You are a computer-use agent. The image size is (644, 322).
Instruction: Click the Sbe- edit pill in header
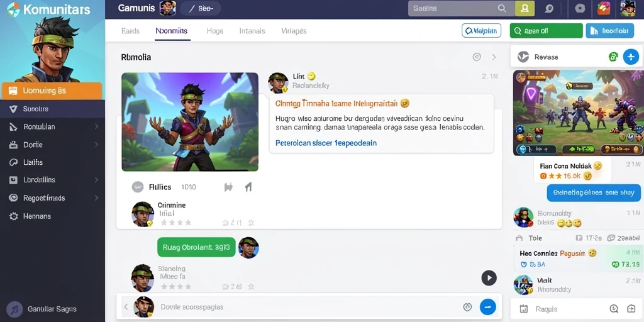coord(201,8)
